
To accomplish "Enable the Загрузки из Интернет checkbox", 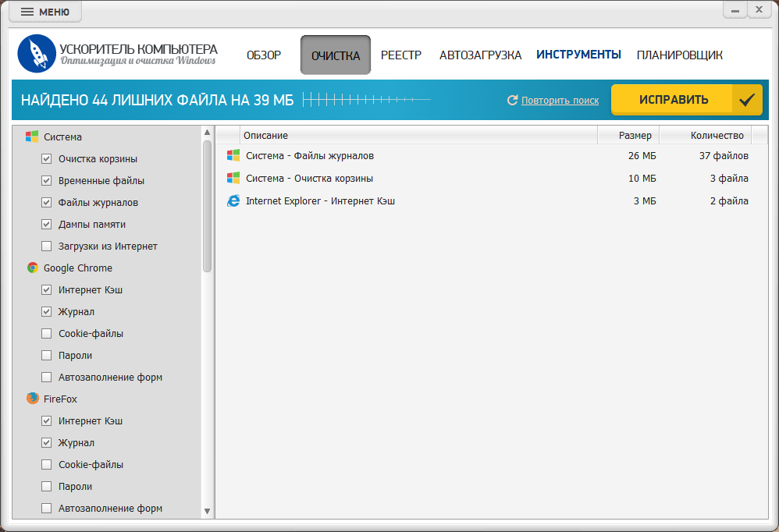I will coord(46,246).
